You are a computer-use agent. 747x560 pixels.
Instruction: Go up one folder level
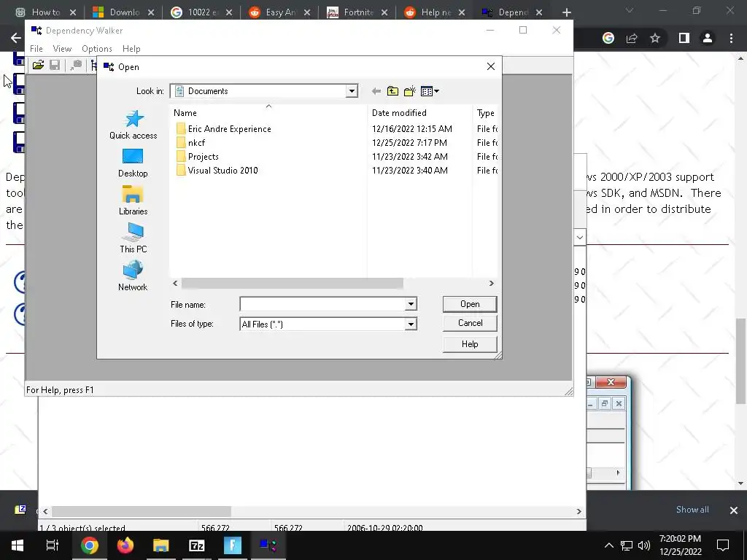[x=392, y=91]
